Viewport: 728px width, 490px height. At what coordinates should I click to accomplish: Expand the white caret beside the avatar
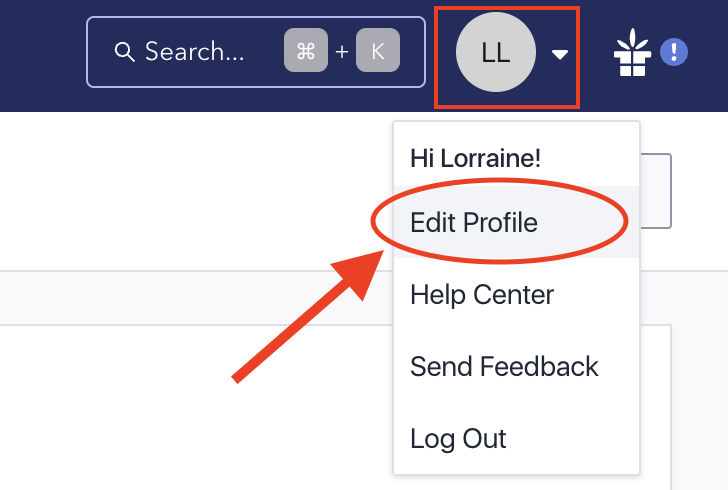click(x=560, y=55)
